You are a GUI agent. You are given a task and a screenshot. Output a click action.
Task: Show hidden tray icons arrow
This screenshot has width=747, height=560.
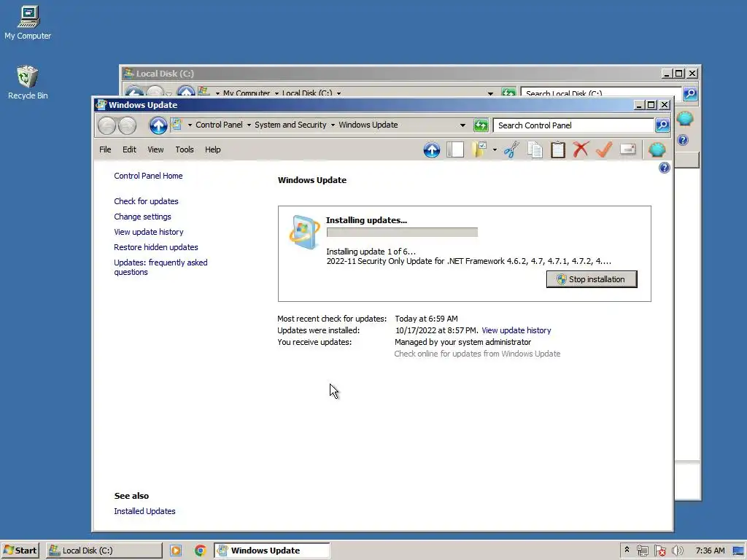(x=627, y=550)
